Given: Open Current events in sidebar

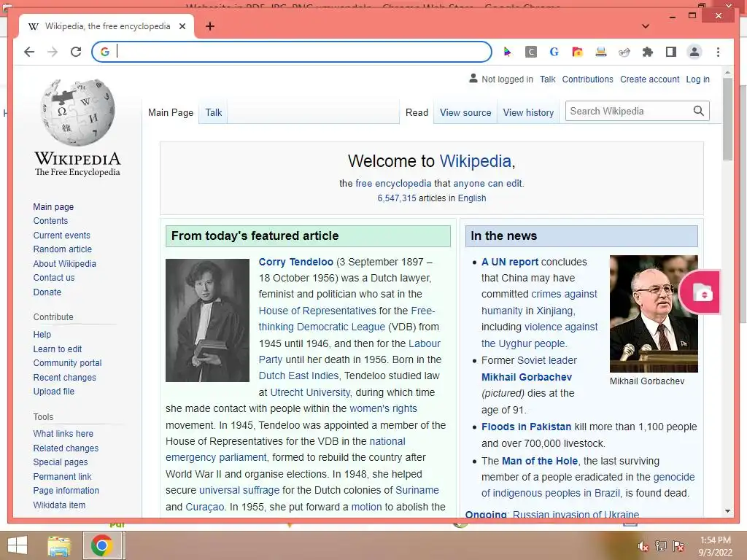Looking at the screenshot, I should (61, 236).
